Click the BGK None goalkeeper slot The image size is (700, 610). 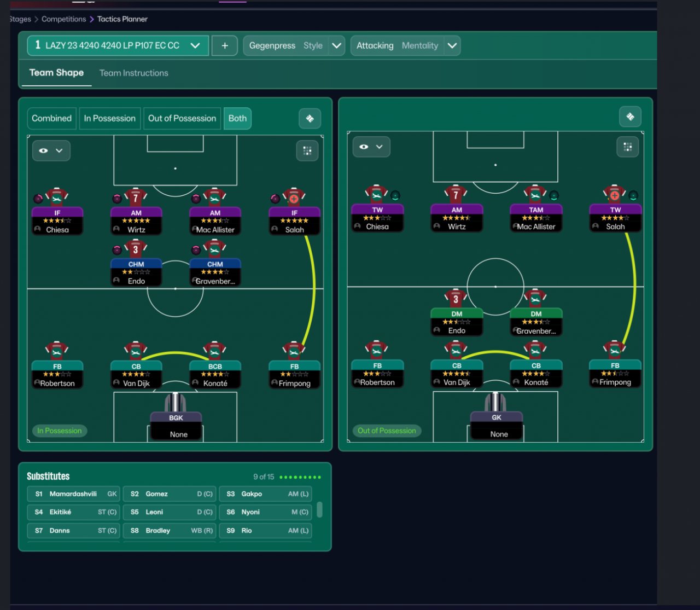coord(176,427)
